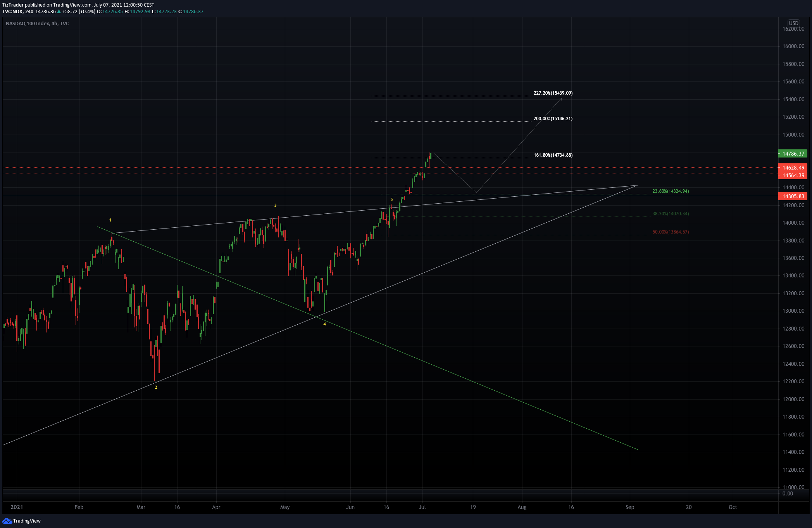This screenshot has height=528, width=812.
Task: Select the 38.20%(14070.34) retracement label
Action: click(671, 214)
